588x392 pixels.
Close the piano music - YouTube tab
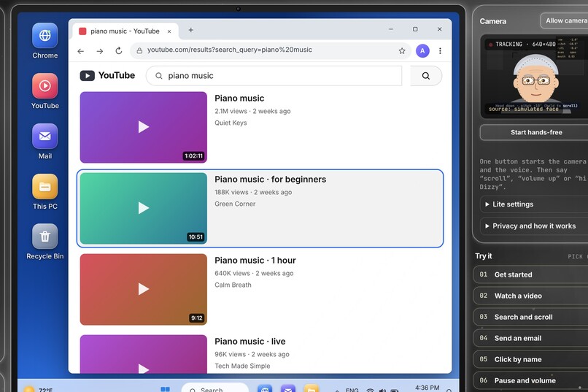coord(169,31)
